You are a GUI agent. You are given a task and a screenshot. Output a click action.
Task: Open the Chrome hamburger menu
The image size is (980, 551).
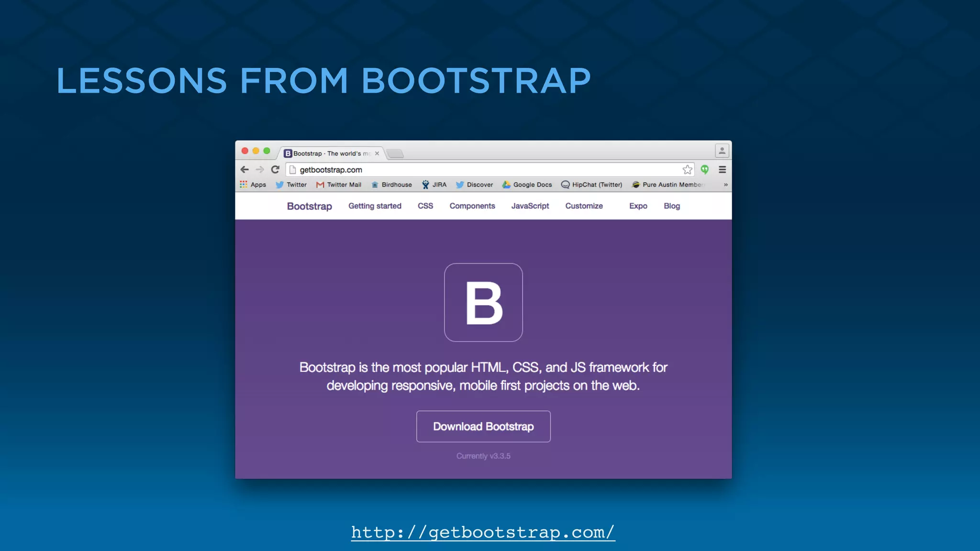722,169
